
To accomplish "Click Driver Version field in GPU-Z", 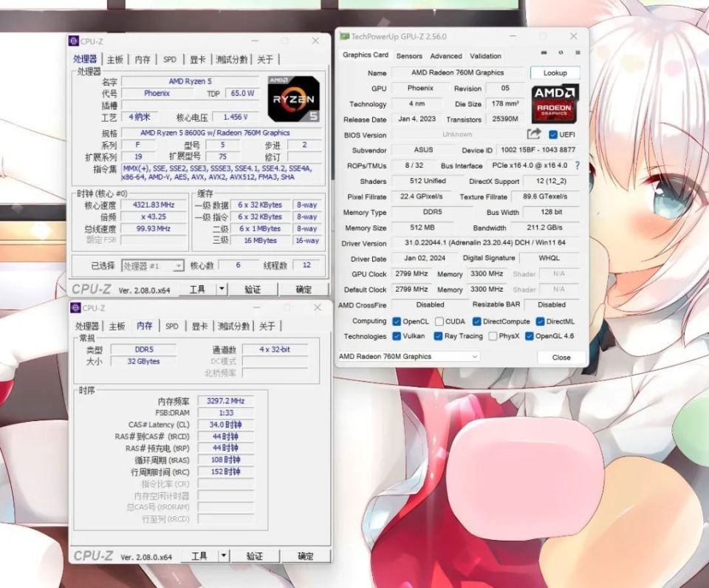I will [485, 243].
